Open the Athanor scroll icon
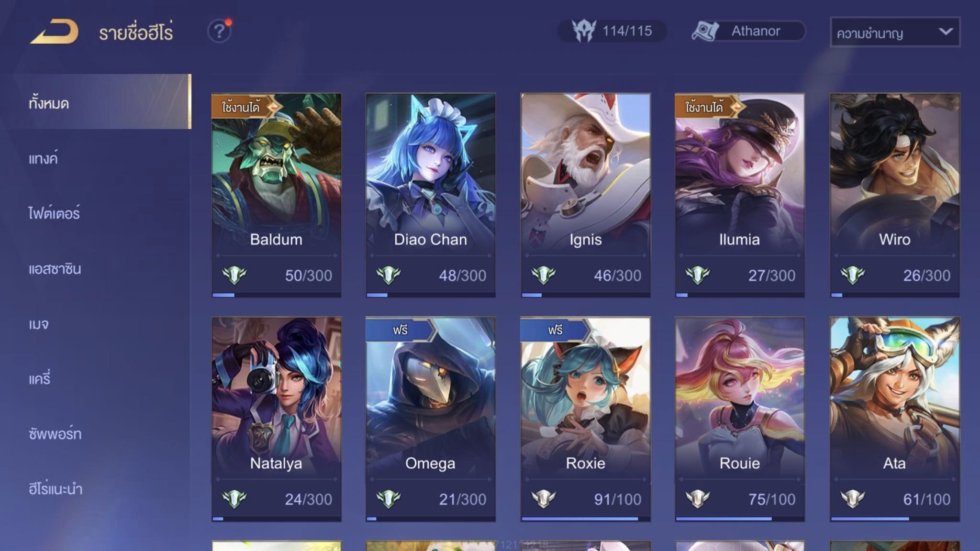Viewport: 980px width, 551px height. 705,31
